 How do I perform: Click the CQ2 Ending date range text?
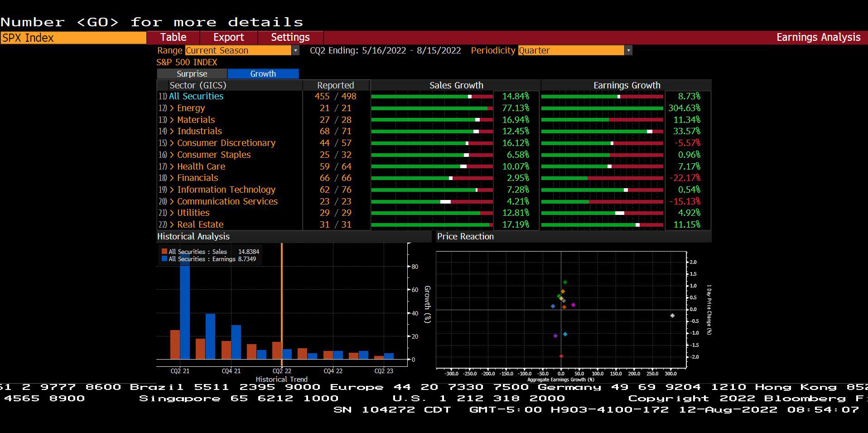point(386,50)
